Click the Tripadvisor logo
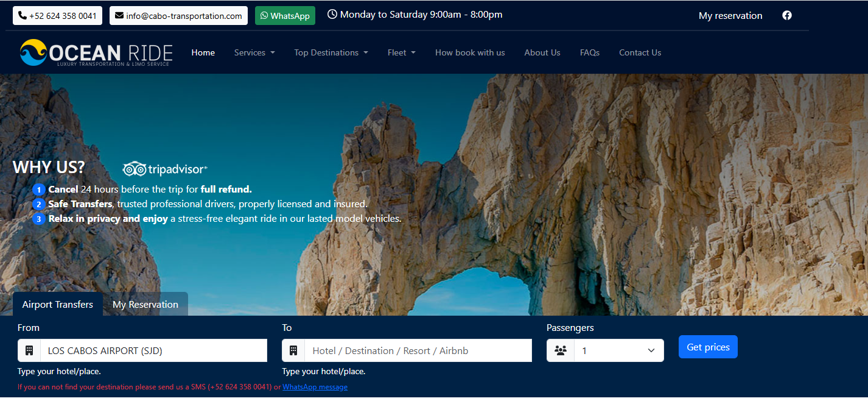Image resolution: width=868 pixels, height=415 pixels. tap(165, 169)
